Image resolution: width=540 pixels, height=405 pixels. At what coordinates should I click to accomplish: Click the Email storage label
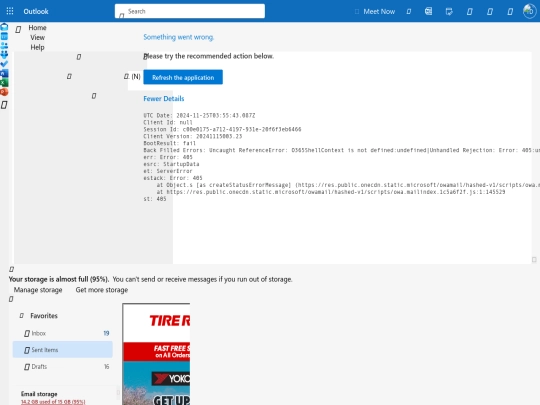(x=39, y=394)
